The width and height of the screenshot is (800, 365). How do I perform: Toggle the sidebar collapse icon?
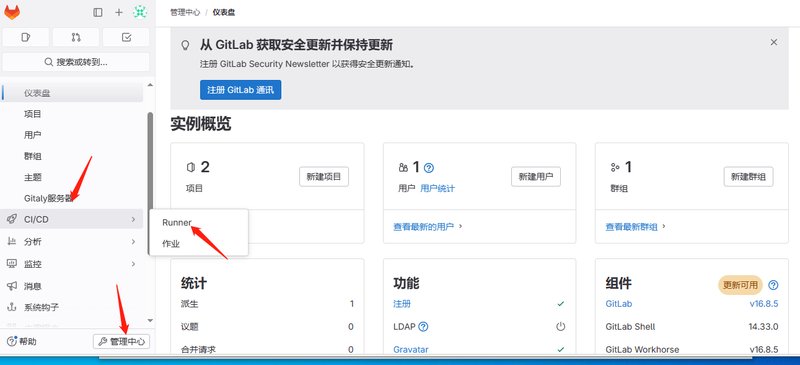pyautogui.click(x=98, y=13)
